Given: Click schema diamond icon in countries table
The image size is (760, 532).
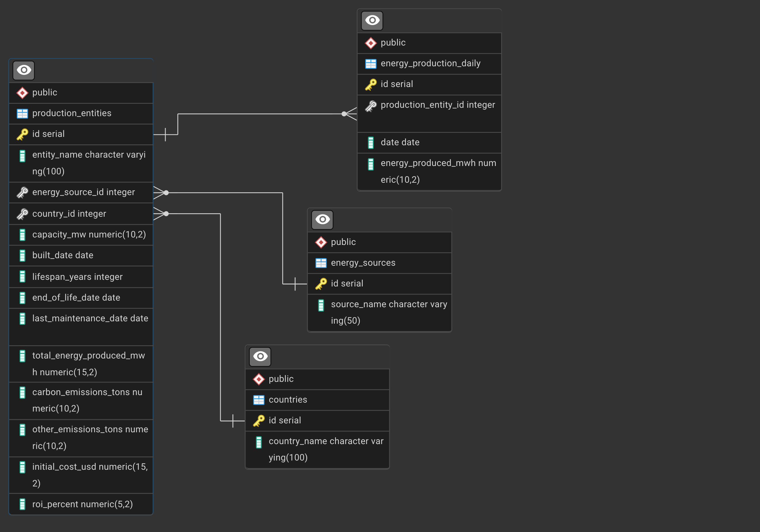Looking at the screenshot, I should coord(258,379).
